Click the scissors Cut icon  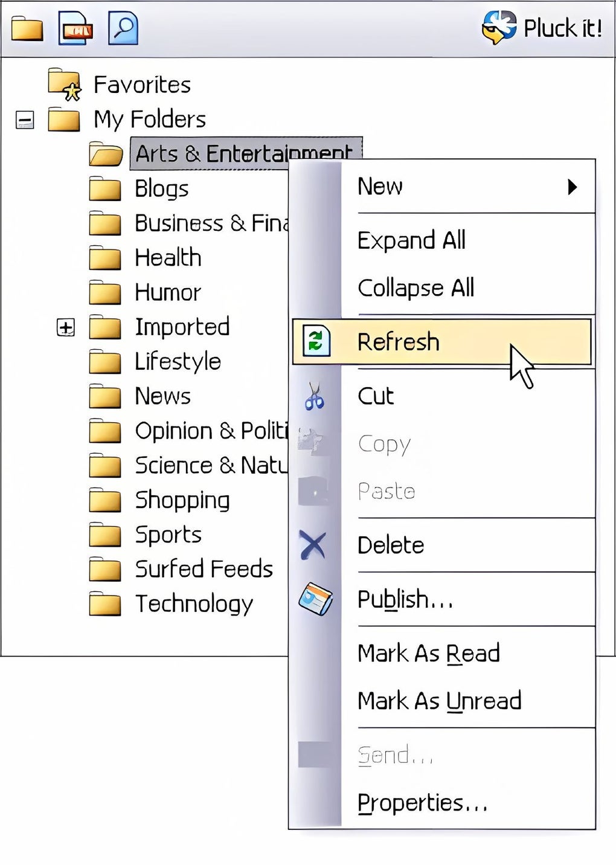tap(314, 396)
